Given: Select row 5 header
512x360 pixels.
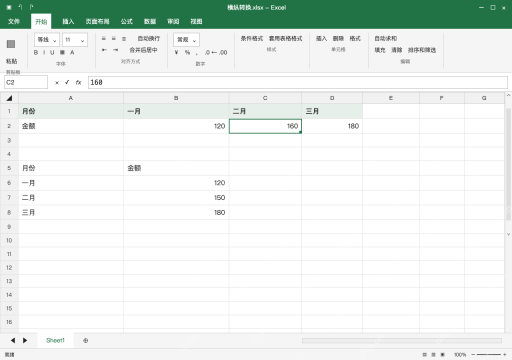Looking at the screenshot, I should (x=9, y=168).
